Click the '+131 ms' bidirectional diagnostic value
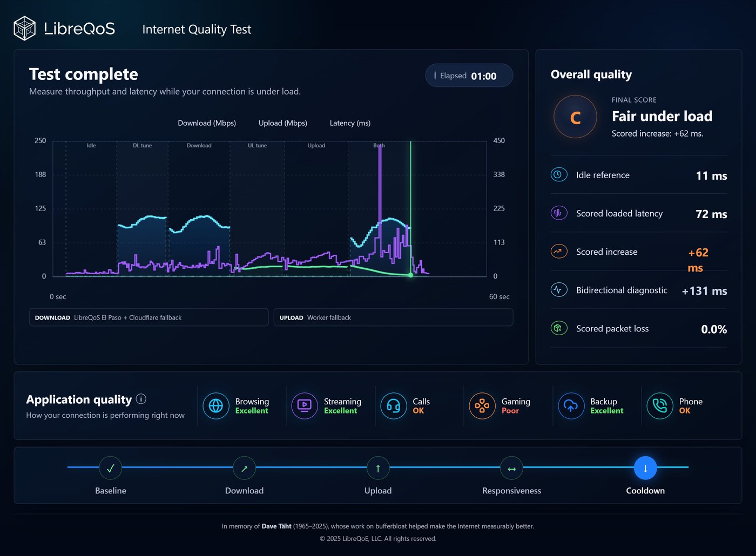This screenshot has width=756, height=556. [x=704, y=291]
